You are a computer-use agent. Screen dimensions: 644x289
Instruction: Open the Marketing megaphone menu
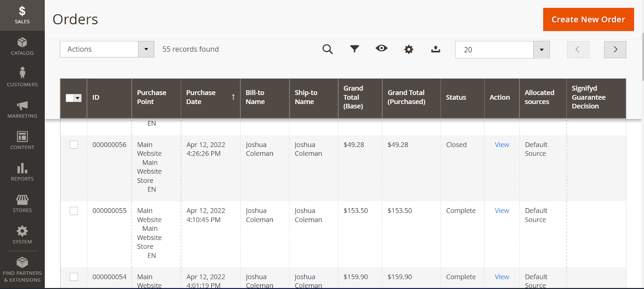[x=22, y=109]
